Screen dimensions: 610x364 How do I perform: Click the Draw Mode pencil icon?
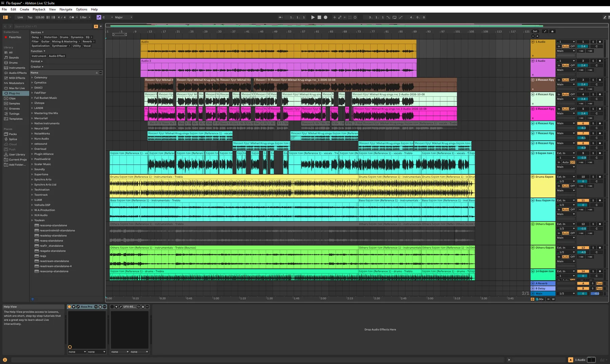[x=605, y=17]
